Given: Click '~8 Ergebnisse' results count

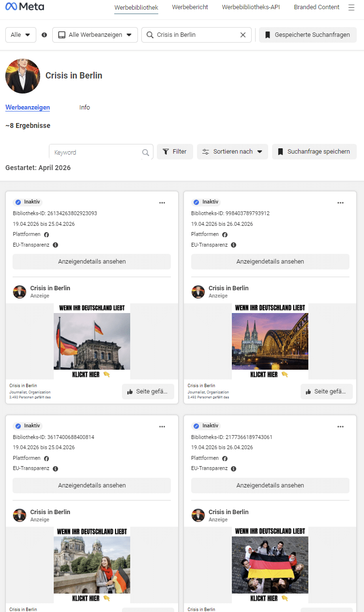Looking at the screenshot, I should (x=28, y=126).
